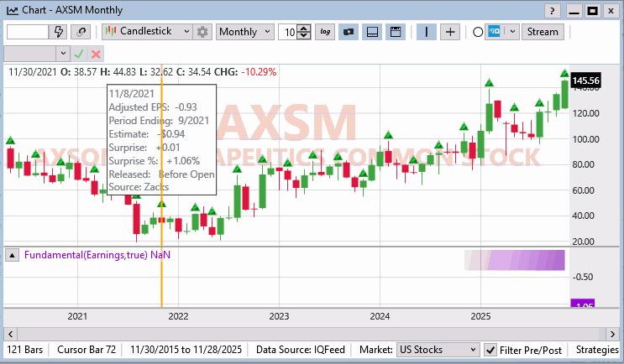
Task: Enable the crosshair cursor button
Action: pos(450,32)
